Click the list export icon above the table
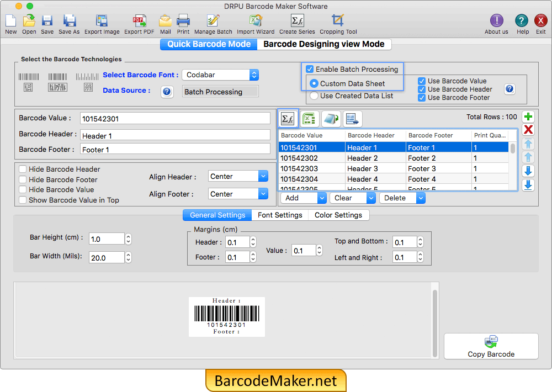The width and height of the screenshot is (552, 392). click(x=352, y=119)
